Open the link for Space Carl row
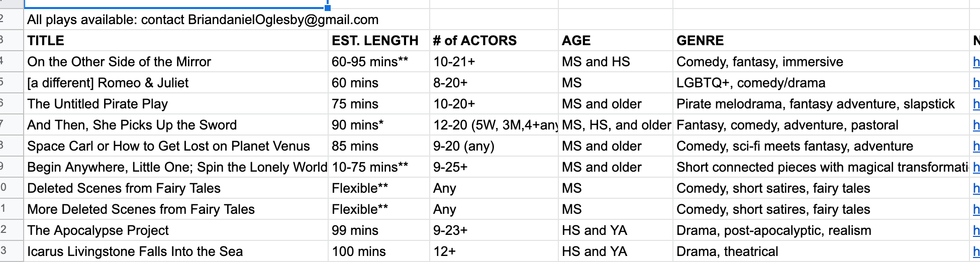The image size is (980, 262). click(976, 146)
